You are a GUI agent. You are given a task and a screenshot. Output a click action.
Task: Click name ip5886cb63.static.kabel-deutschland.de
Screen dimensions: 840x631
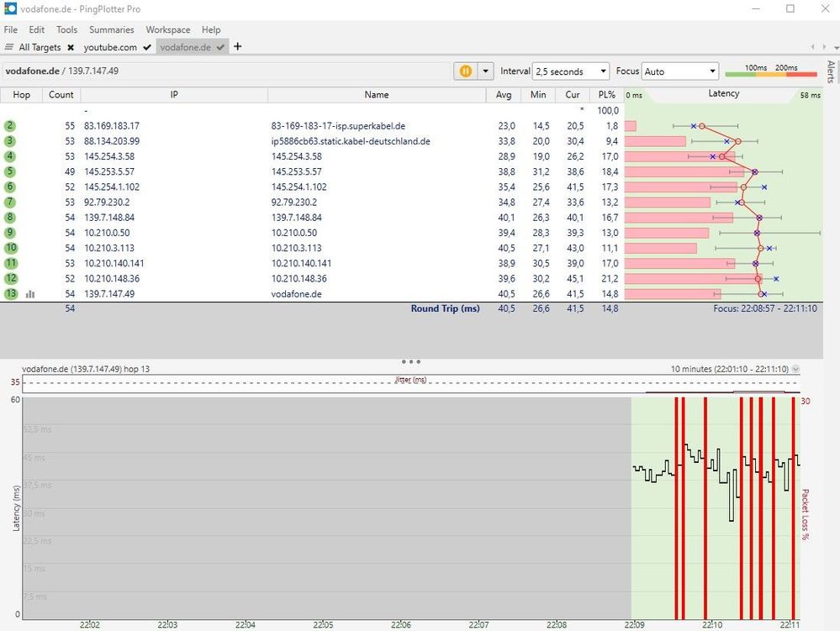pyautogui.click(x=351, y=141)
